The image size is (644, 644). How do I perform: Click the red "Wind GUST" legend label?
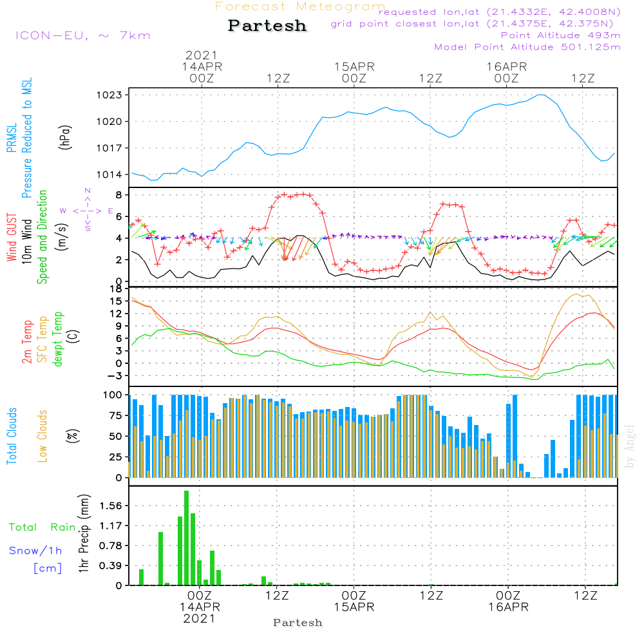(x=12, y=237)
